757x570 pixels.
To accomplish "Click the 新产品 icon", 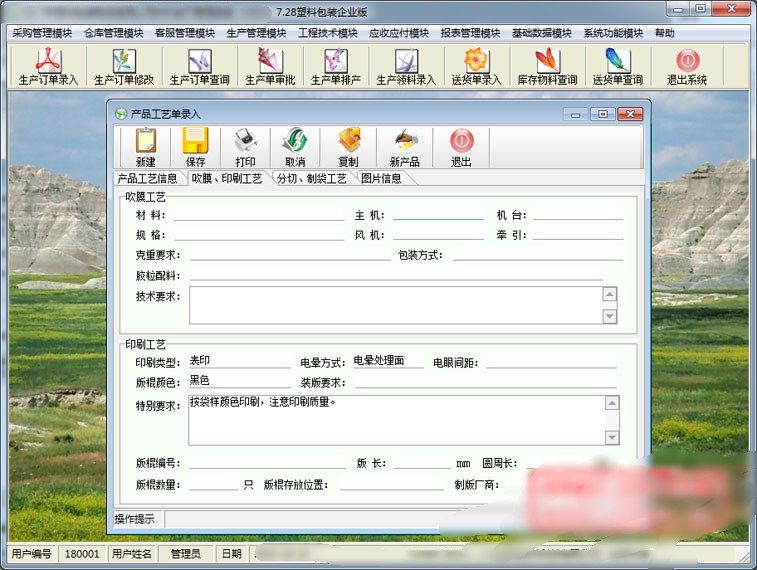I will tap(405, 147).
